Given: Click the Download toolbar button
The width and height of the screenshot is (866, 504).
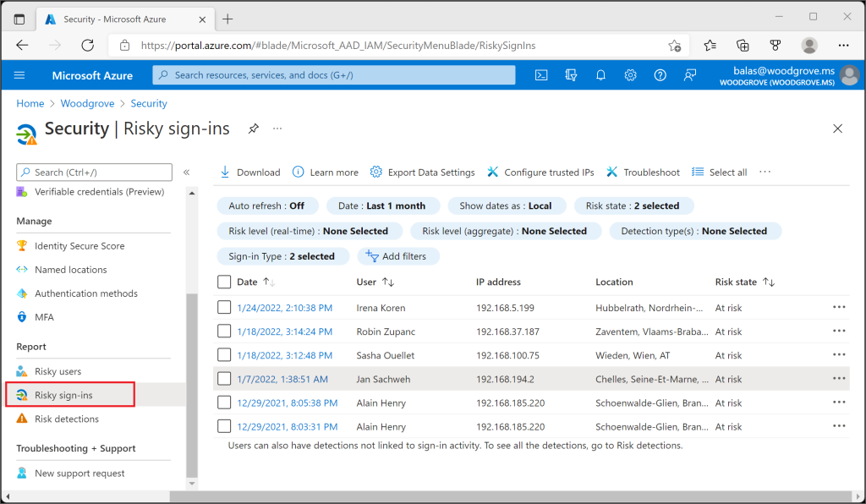Looking at the screenshot, I should [250, 173].
